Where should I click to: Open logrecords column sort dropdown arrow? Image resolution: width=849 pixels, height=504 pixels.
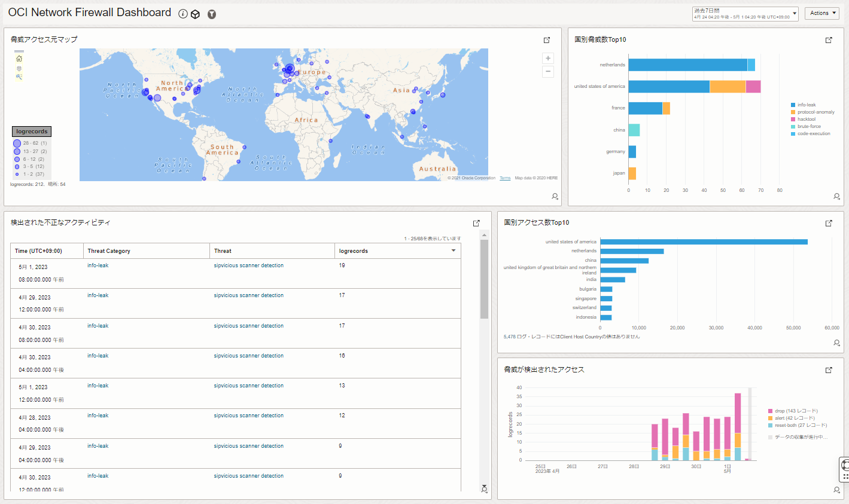tap(454, 251)
